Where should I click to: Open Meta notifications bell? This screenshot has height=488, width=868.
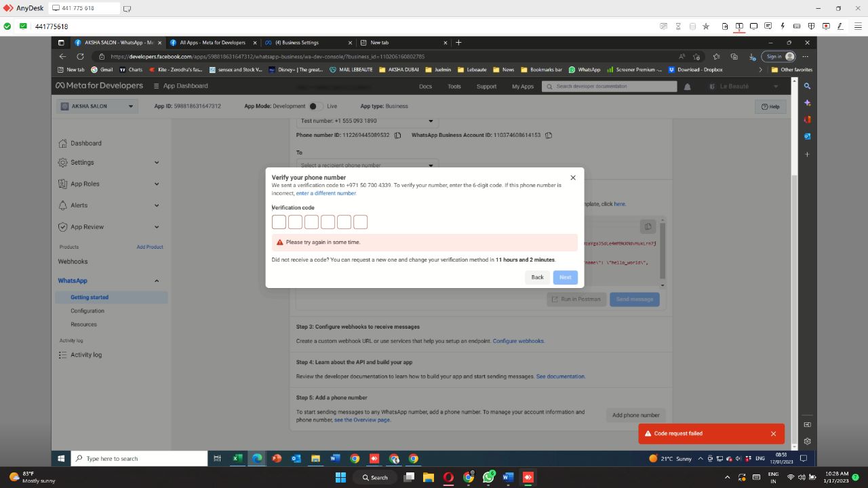point(687,87)
